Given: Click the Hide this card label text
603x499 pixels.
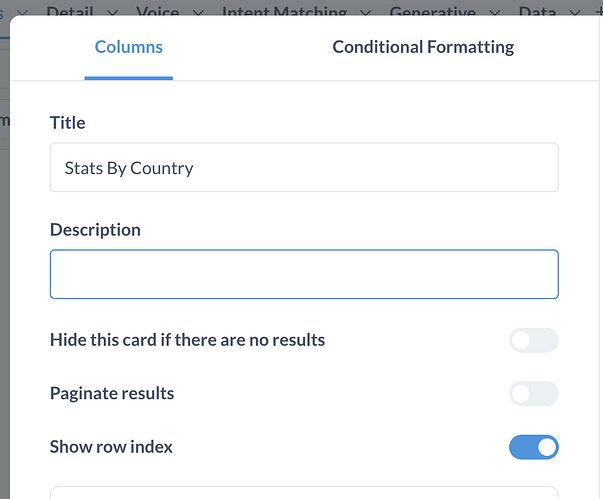Looking at the screenshot, I should point(187,340).
